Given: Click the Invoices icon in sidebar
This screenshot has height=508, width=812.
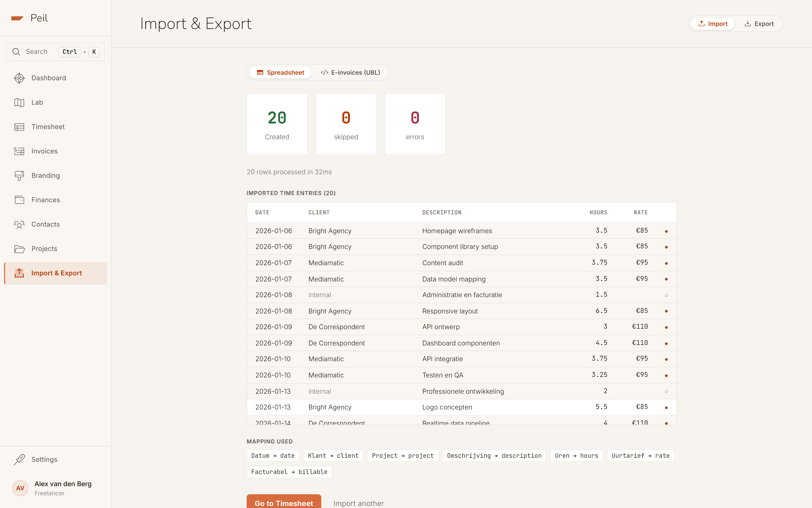Looking at the screenshot, I should (19, 151).
